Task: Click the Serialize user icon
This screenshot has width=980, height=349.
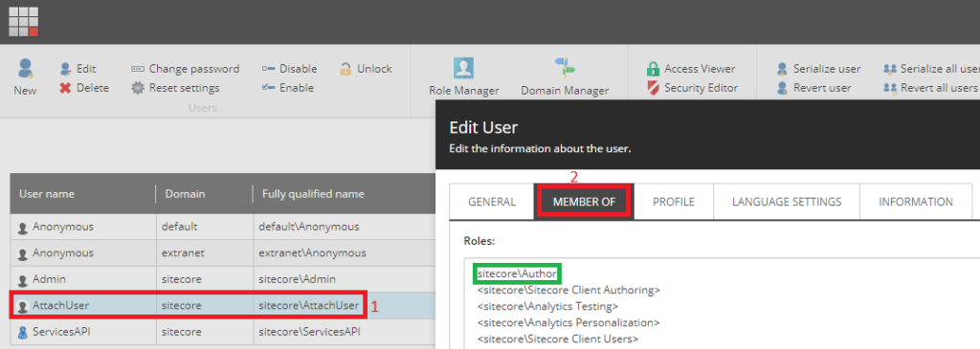Action: coord(782,69)
